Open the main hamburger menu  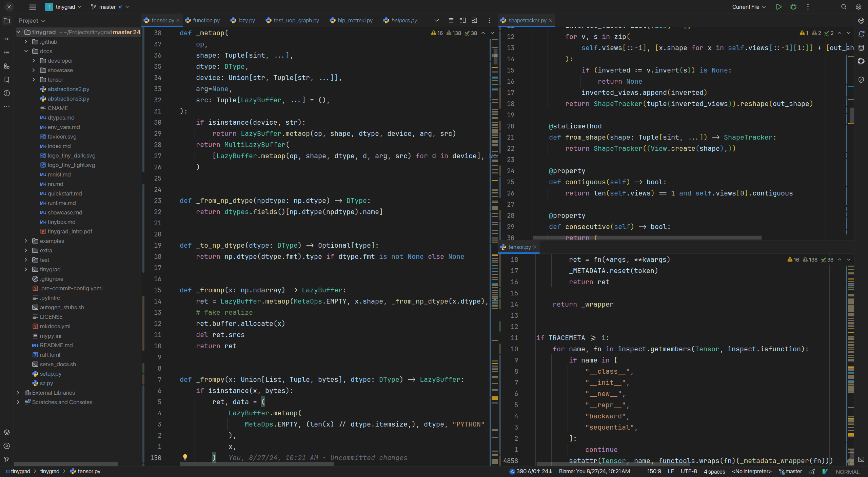pyautogui.click(x=33, y=7)
